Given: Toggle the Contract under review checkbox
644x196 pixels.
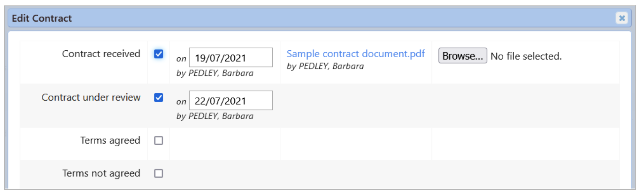Looking at the screenshot, I should 159,98.
